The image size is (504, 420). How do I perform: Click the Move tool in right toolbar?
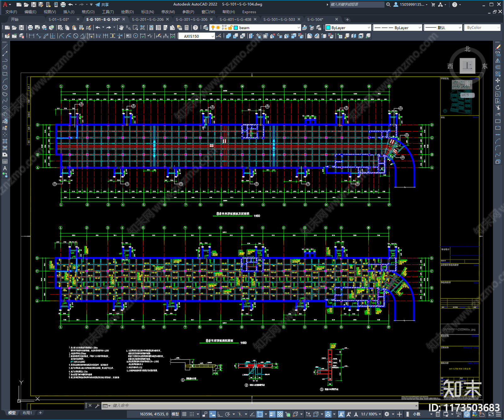click(498, 81)
